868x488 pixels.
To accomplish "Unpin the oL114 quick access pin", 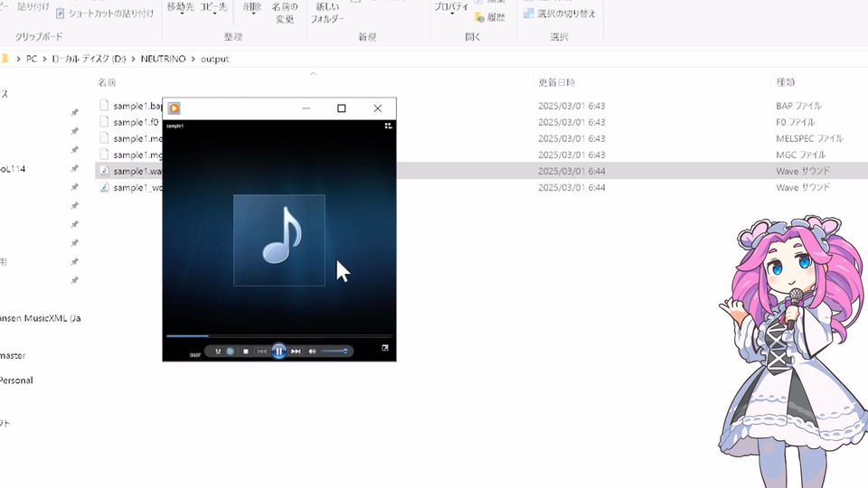I will click(x=74, y=169).
